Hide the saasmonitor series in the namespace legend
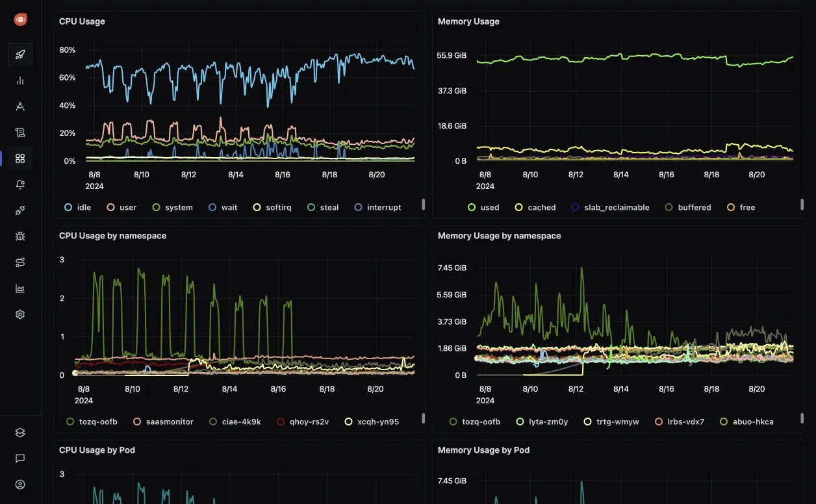This screenshot has width=816, height=504. 163,422
